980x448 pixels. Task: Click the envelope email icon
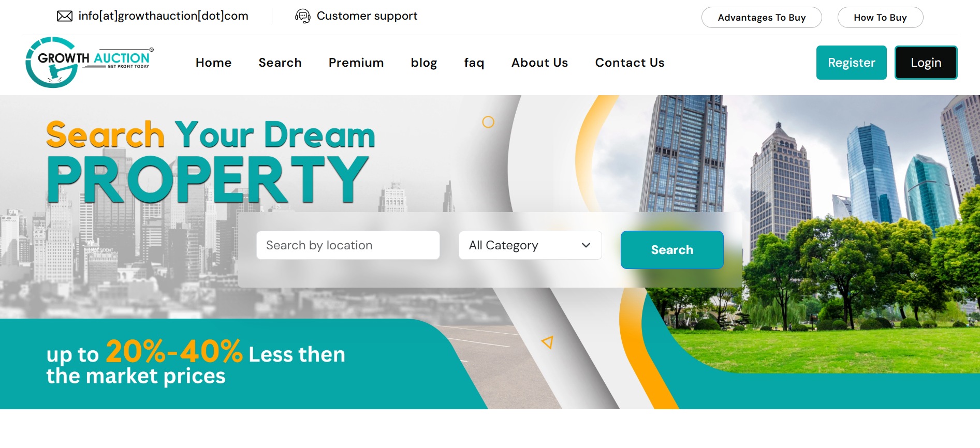(65, 16)
